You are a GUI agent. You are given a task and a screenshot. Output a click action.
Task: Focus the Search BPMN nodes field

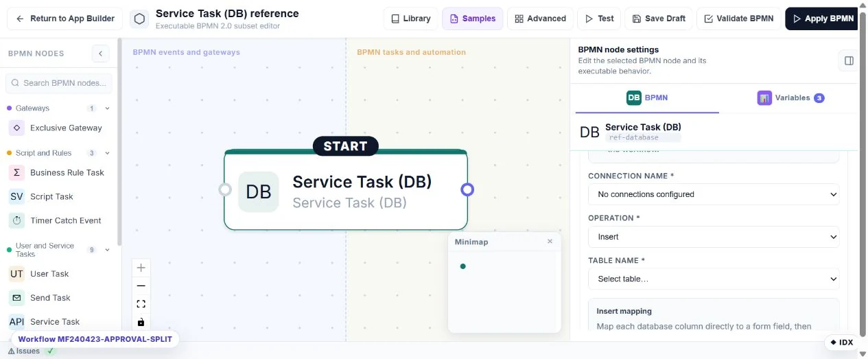(59, 83)
